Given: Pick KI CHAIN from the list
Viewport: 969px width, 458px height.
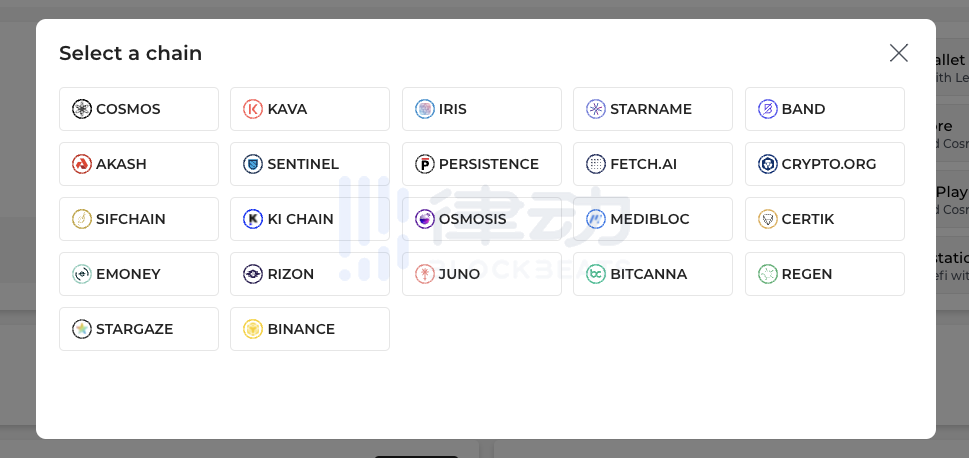Looking at the screenshot, I should (310, 219).
